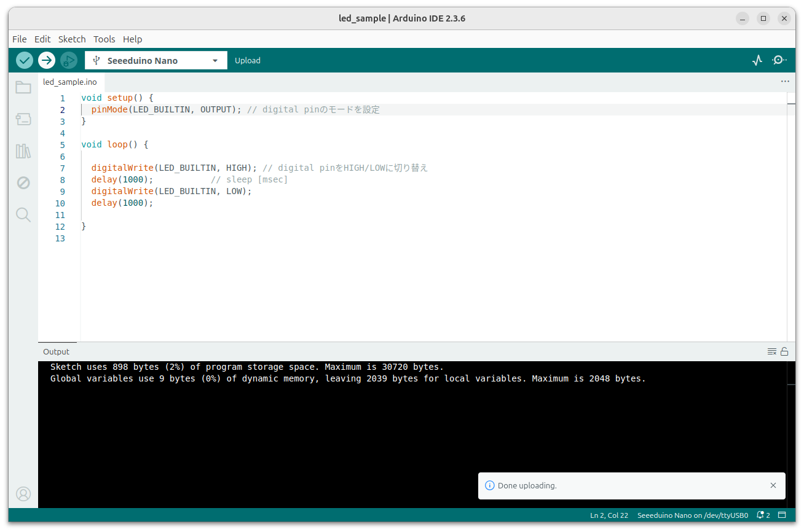Open the Sketchbook folder panel
804x532 pixels.
tap(23, 87)
